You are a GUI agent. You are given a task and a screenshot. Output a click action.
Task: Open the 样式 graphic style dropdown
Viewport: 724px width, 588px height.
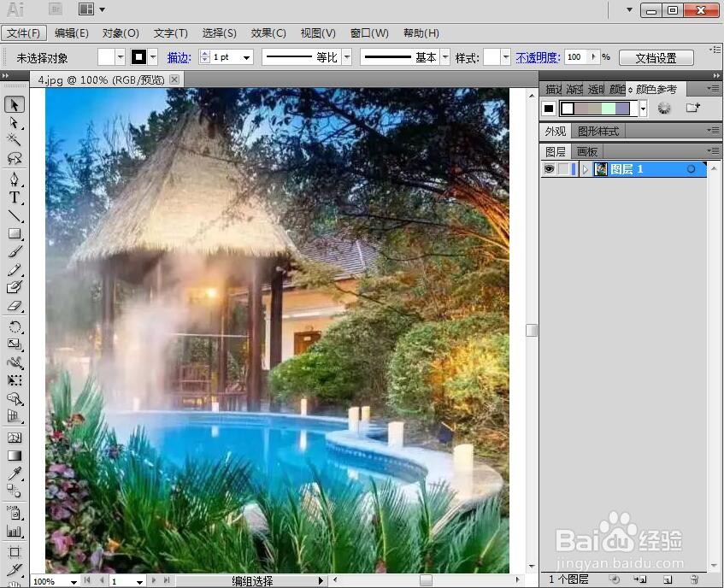[x=506, y=57]
